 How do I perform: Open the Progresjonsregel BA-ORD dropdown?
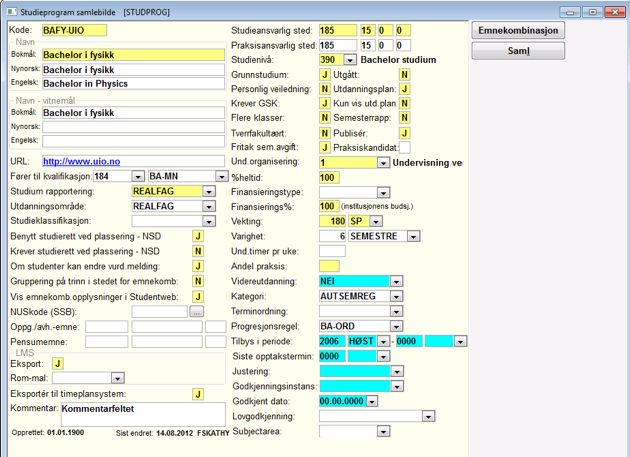point(396,326)
